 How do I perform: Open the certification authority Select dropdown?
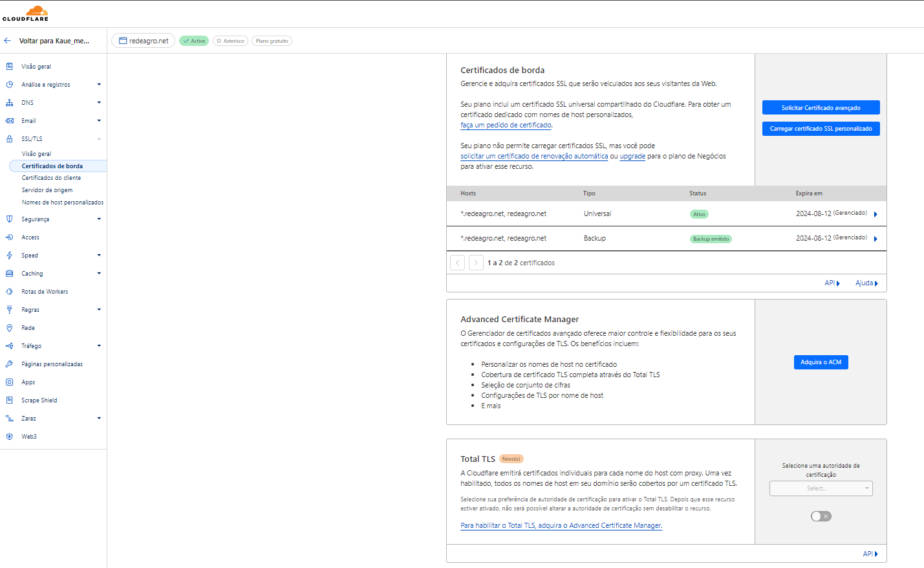click(x=821, y=488)
